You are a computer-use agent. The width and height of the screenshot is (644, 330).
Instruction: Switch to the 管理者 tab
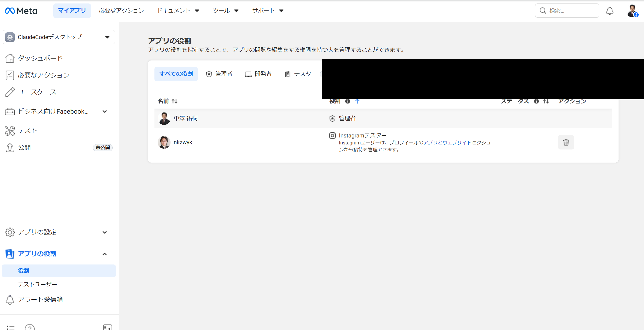219,74
